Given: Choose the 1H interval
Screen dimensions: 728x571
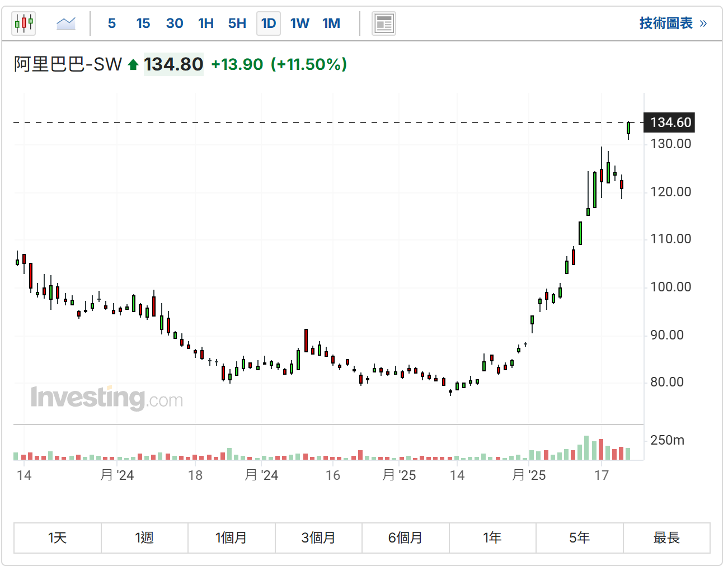Looking at the screenshot, I should tap(206, 23).
